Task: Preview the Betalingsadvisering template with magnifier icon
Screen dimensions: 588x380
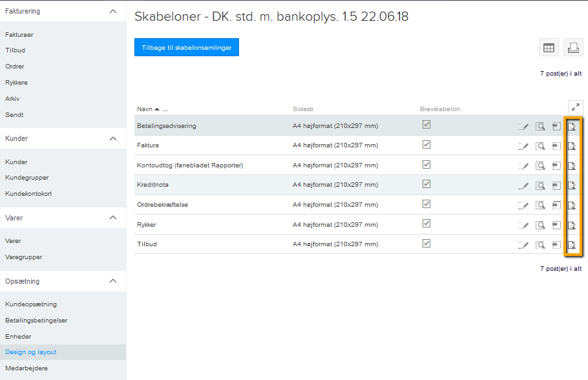Action: [540, 125]
